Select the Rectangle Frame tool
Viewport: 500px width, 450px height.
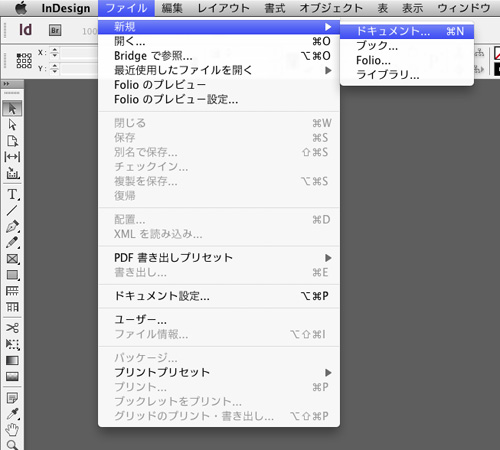pyautogui.click(x=12, y=259)
